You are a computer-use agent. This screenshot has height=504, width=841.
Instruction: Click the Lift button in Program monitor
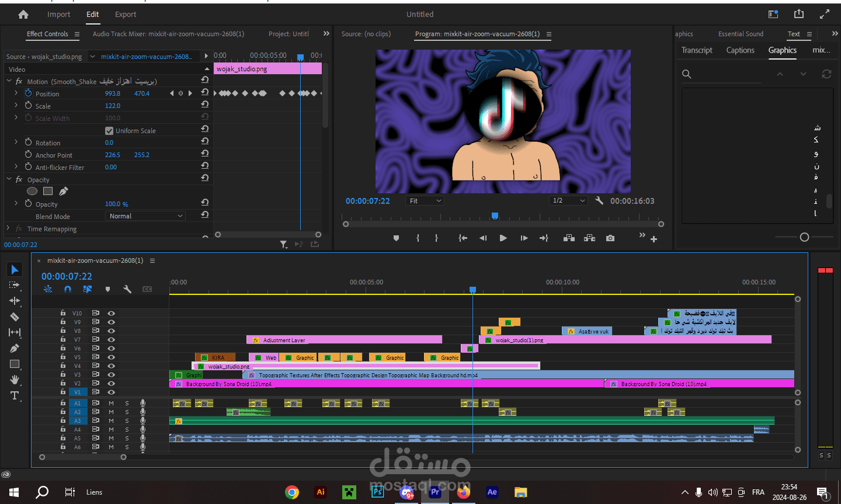569,238
